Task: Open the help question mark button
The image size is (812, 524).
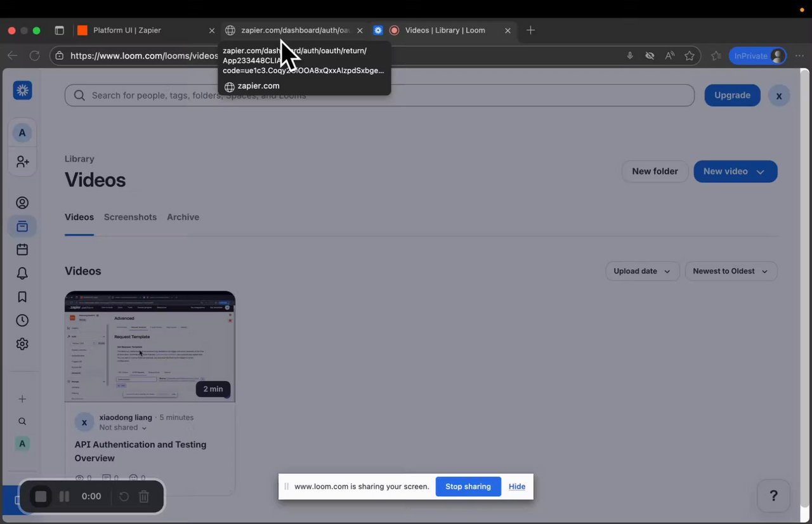Action: coord(773,496)
